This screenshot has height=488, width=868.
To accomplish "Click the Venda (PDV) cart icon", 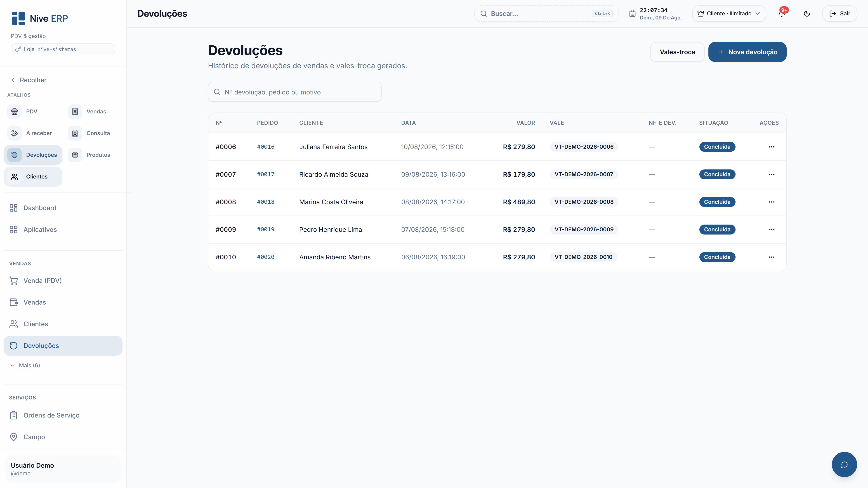I will click(14, 281).
